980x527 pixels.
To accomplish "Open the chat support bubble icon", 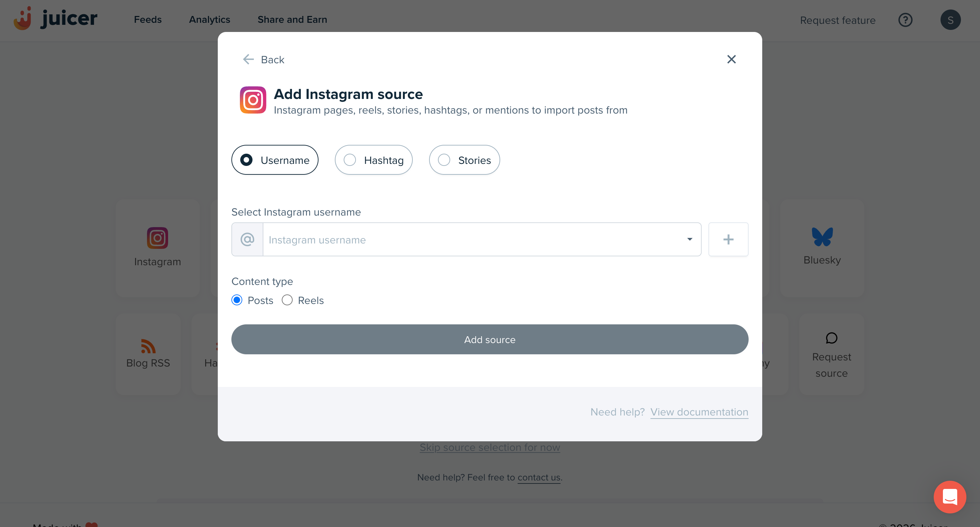I will tap(950, 497).
